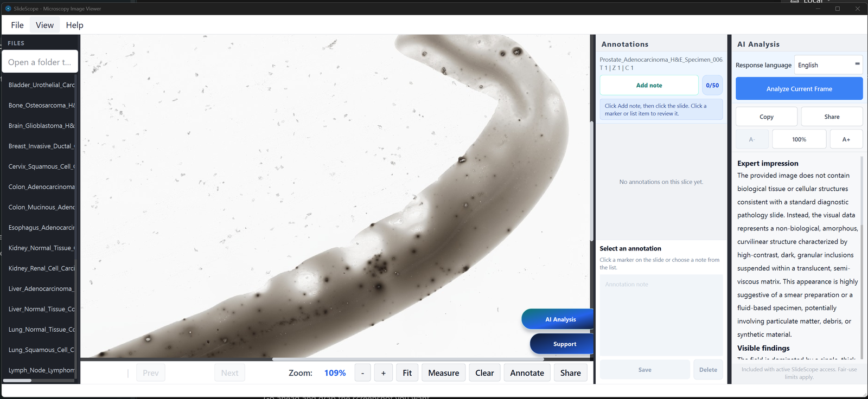Delete the selected annotation

click(x=708, y=370)
